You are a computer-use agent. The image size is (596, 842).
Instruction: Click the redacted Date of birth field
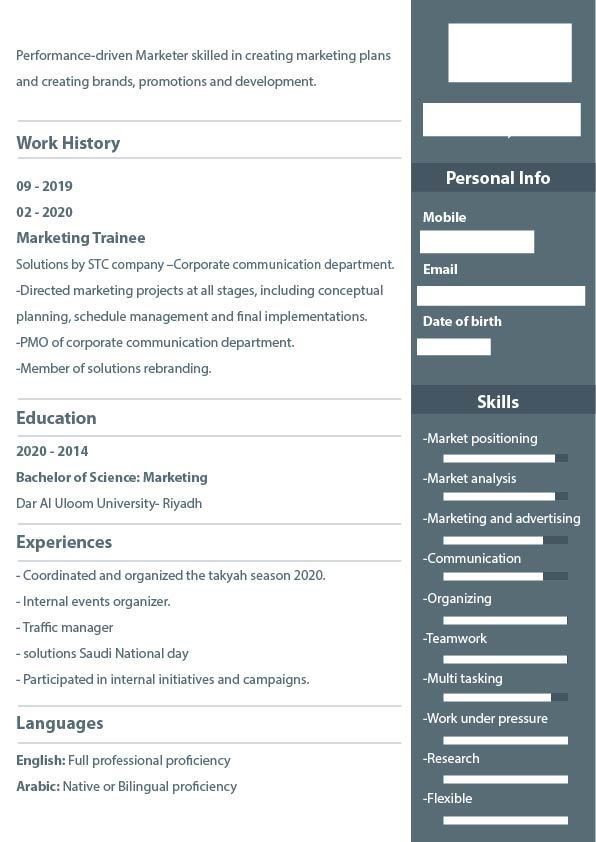pyautogui.click(x=454, y=346)
